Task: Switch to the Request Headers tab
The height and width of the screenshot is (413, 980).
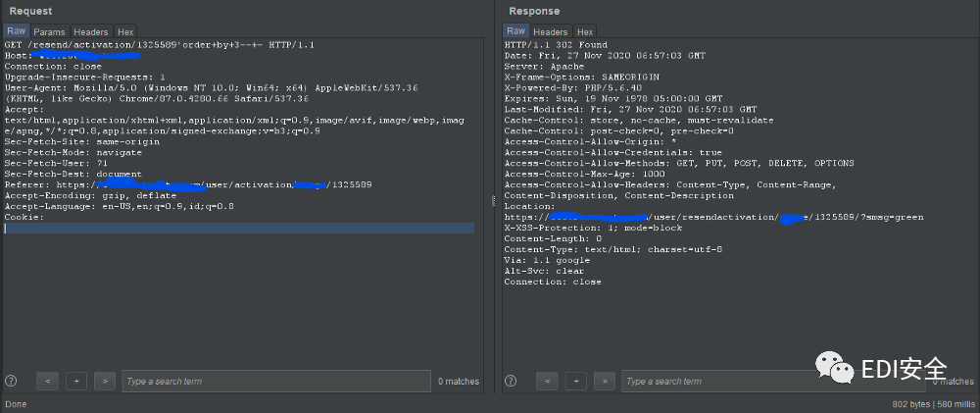Action: [x=91, y=31]
